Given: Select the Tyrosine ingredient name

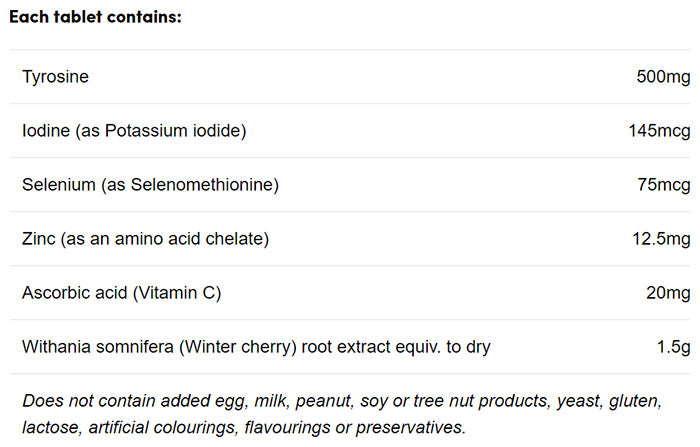Looking at the screenshot, I should click(x=55, y=76).
